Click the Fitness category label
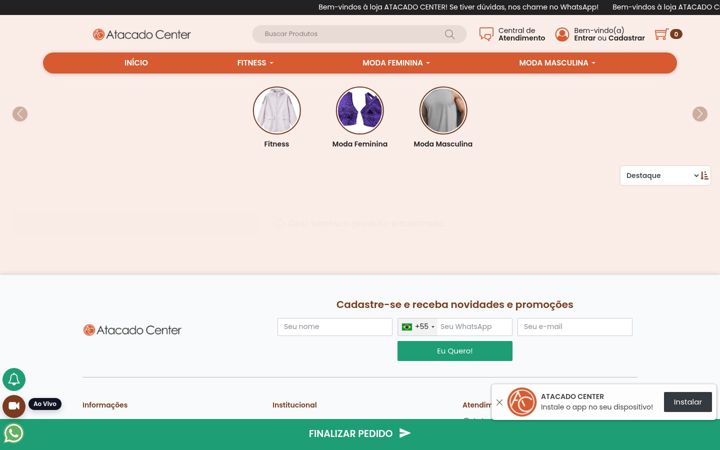The width and height of the screenshot is (720, 450). (x=276, y=144)
